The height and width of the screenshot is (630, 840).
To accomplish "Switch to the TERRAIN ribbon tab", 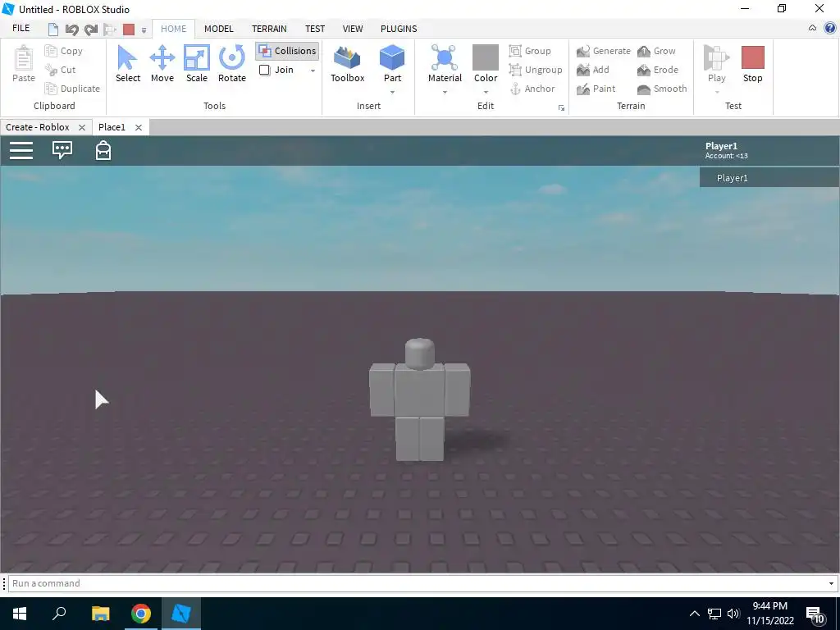I will tap(269, 29).
